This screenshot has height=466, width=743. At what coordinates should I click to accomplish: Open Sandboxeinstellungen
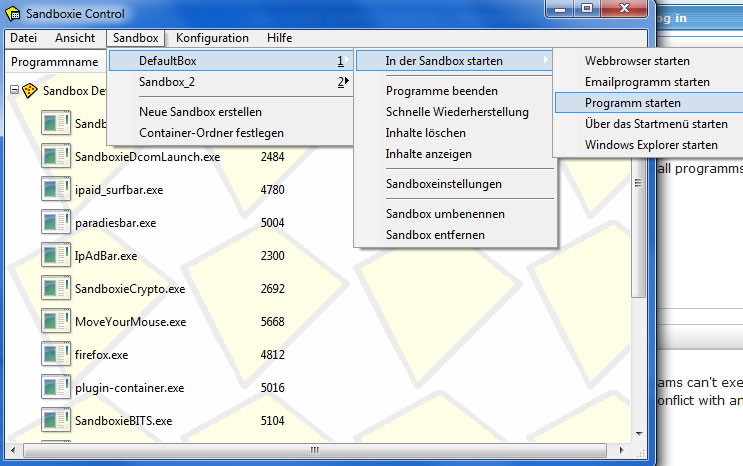pyautogui.click(x=443, y=184)
